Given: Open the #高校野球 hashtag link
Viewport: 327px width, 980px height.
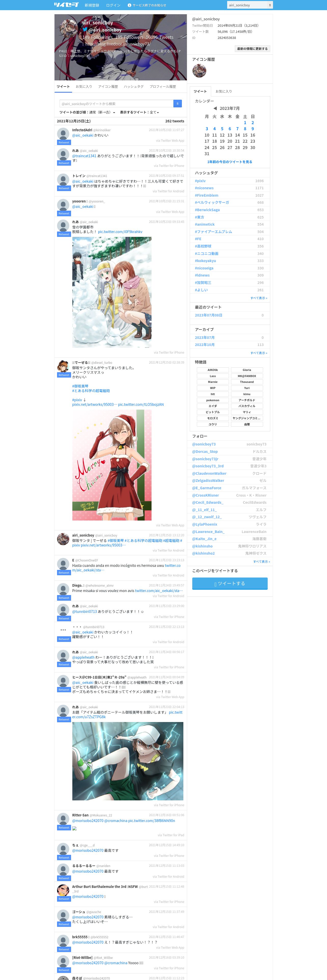Looking at the screenshot, I should [x=203, y=247].
